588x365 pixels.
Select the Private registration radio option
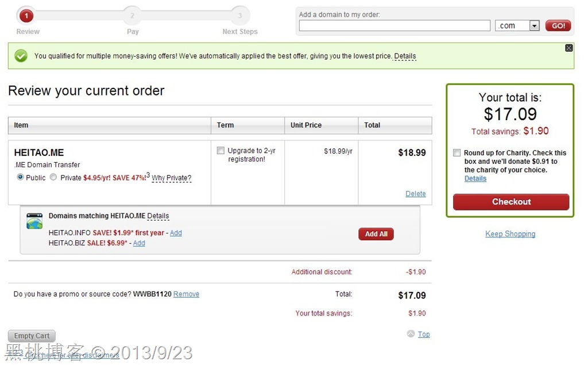tap(53, 177)
